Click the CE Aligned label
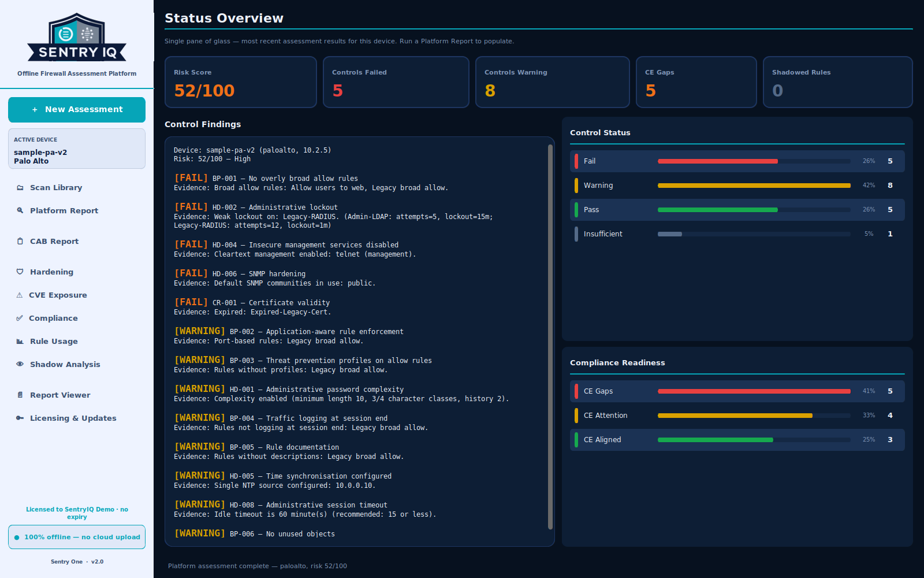Viewport: 924px width, 578px height. point(602,440)
